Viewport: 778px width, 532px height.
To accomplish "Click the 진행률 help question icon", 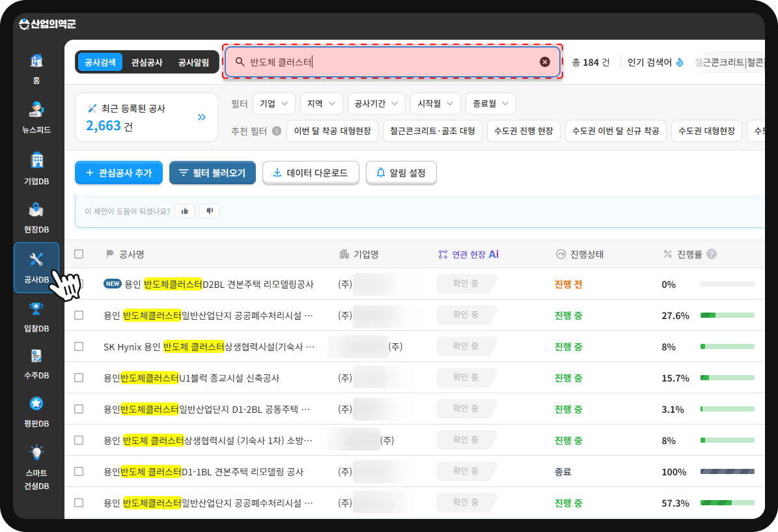I will pos(712,254).
